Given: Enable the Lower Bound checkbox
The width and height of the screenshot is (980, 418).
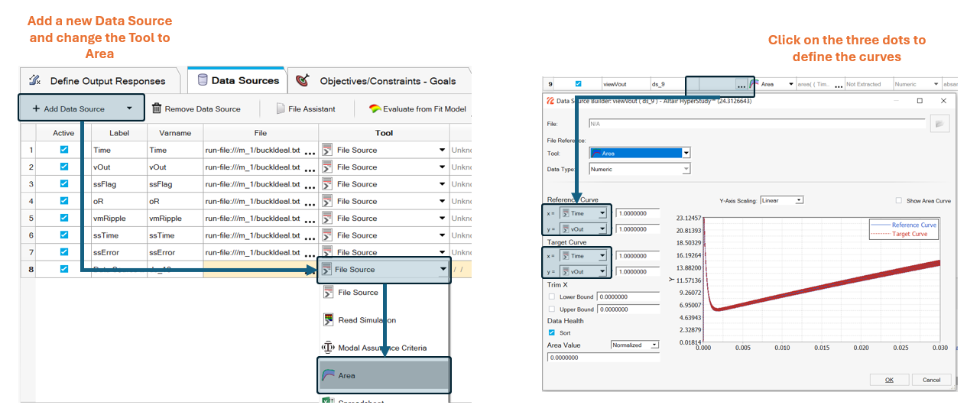Looking at the screenshot, I should (x=552, y=296).
